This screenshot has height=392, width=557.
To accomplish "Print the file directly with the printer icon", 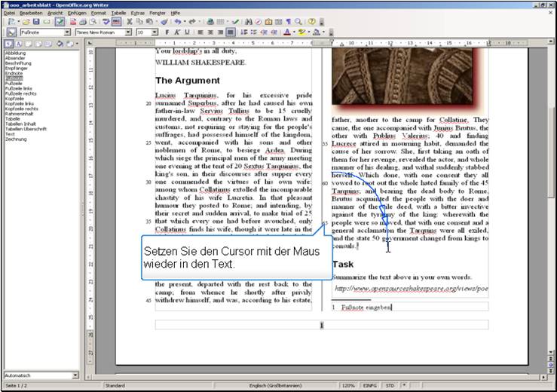I will (x=83, y=22).
